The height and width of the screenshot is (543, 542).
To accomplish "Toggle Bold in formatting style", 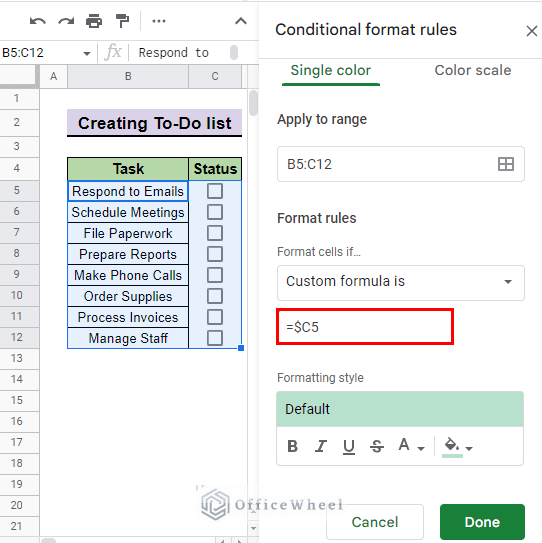I will [293, 446].
